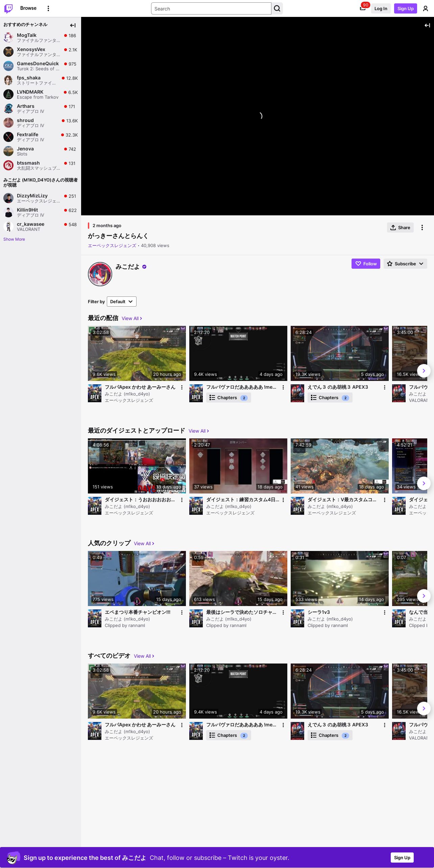Screen dimensions: 434x868
Task: Open cr_kawasee VALORANT channel row
Action: tap(41, 226)
